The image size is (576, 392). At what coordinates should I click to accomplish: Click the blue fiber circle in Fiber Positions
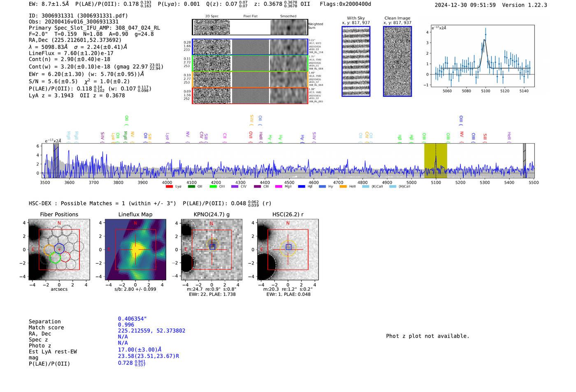59,248
